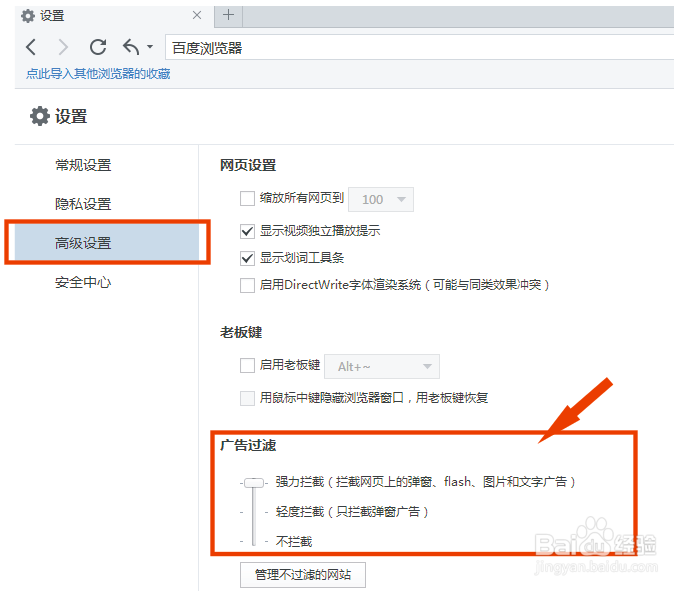Check 用鼠标中键隐藏浏览器窗口 checkbox
Viewport: 697px width, 591px height.
coord(247,398)
